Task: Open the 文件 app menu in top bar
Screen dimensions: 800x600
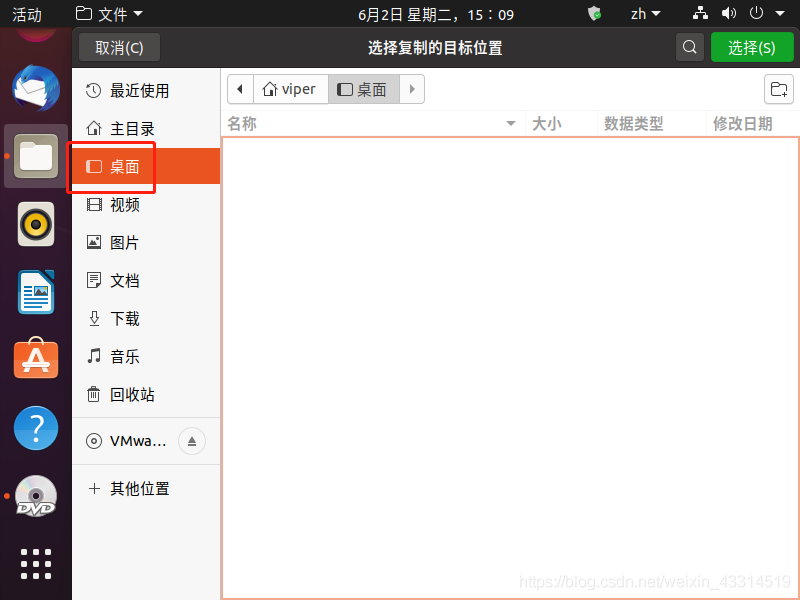Action: pos(109,14)
